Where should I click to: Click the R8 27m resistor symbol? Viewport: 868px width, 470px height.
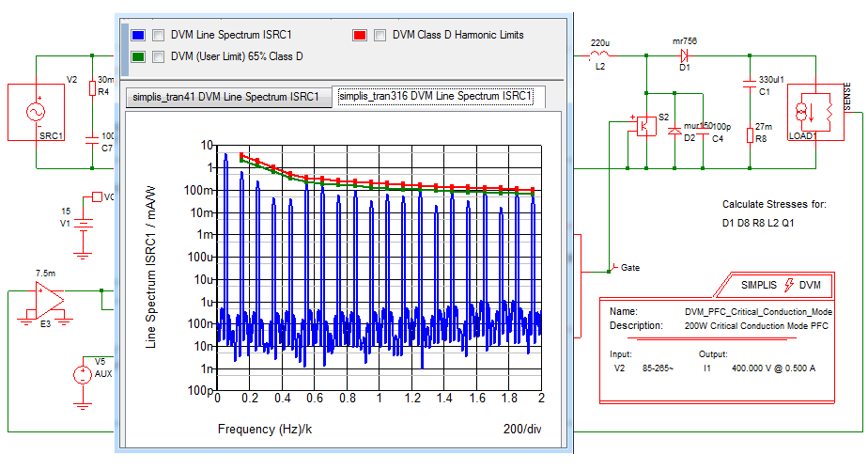point(749,136)
